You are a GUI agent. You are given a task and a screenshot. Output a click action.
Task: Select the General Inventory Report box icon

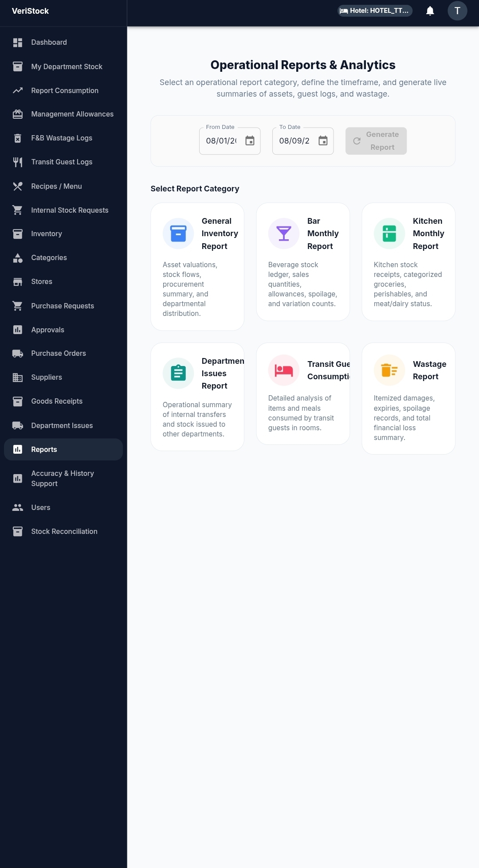coord(178,234)
